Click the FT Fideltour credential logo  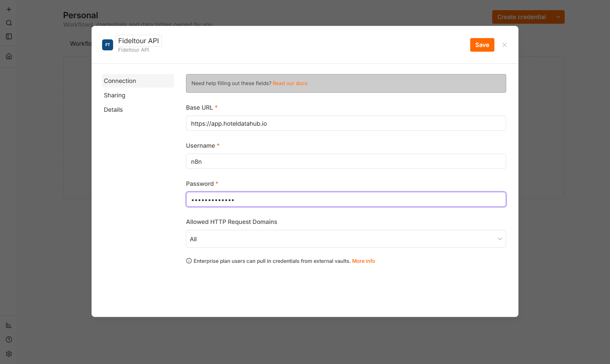(x=108, y=45)
